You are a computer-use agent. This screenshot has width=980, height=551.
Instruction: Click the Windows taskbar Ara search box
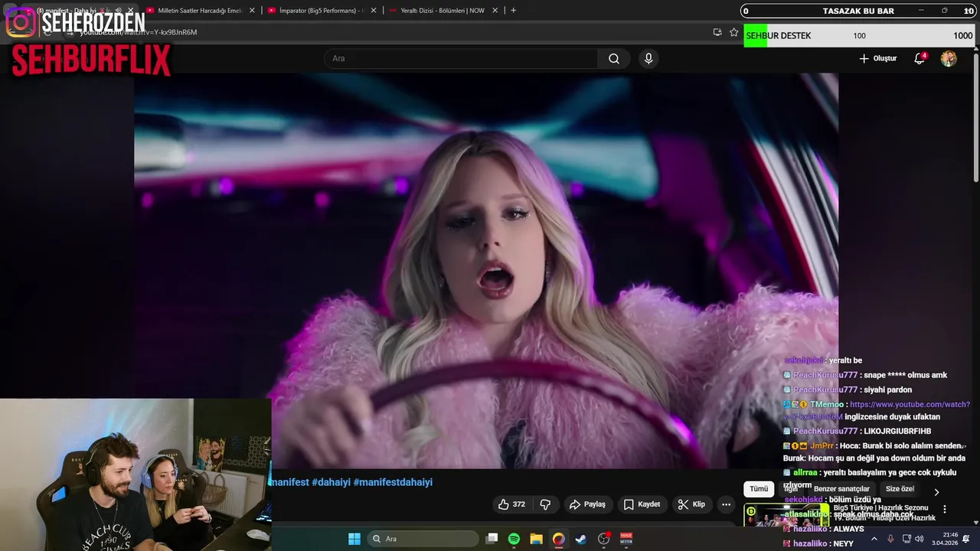423,539
